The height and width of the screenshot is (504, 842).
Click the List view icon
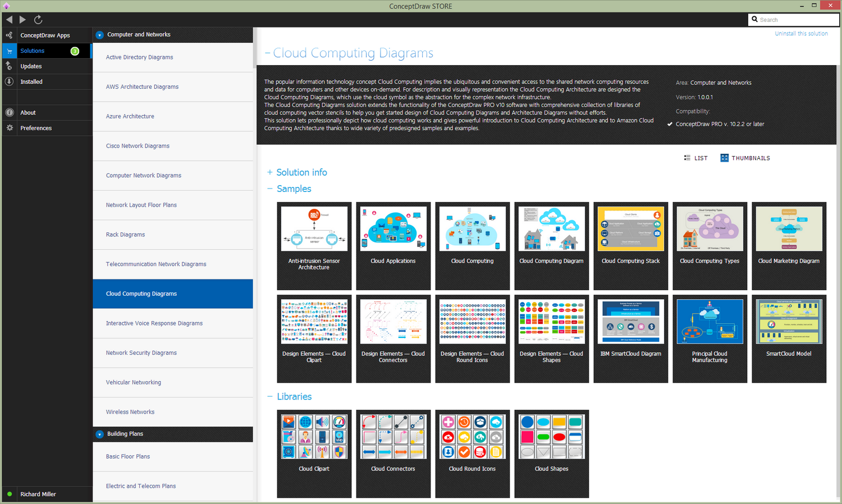click(x=687, y=158)
